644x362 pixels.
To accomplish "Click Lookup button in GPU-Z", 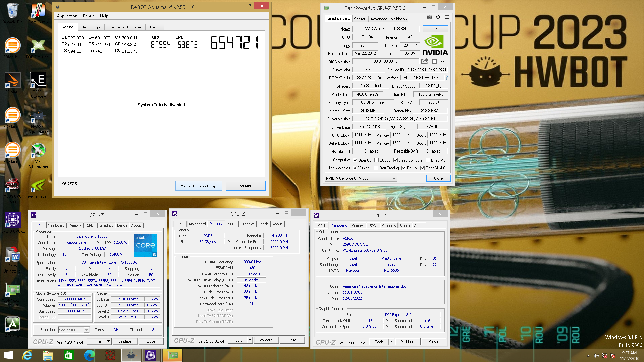I will tap(435, 29).
